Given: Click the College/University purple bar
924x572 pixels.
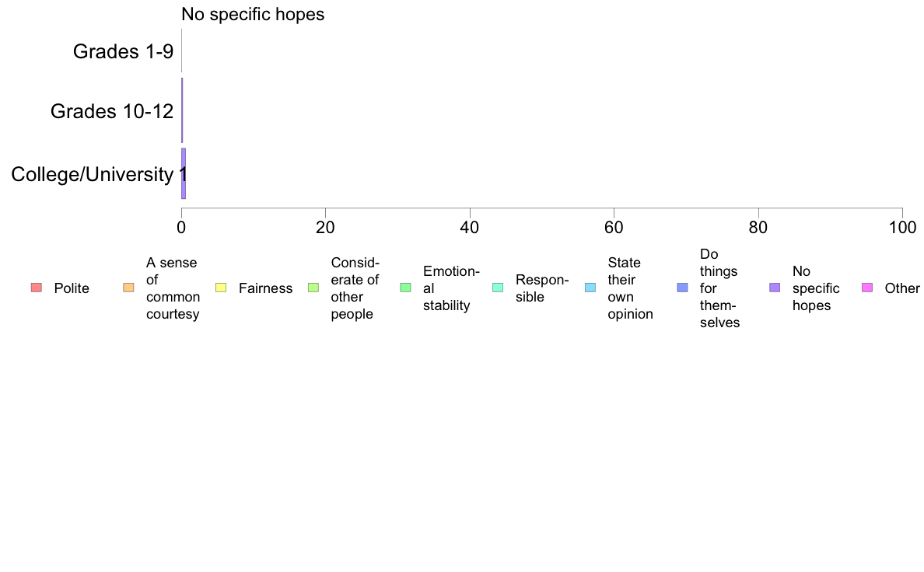Looking at the screenshot, I should coord(184,174).
